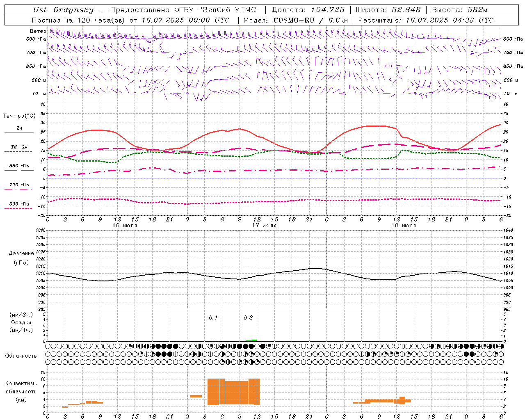Click the "700 гПа" temperature legend entry
This screenshot has height=420, width=525.
click(x=19, y=185)
